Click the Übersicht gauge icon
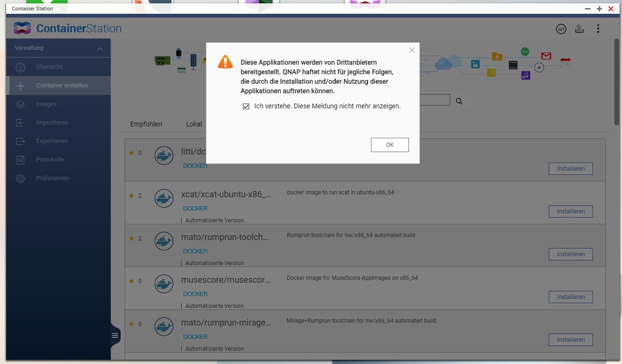The image size is (622, 364). click(20, 67)
